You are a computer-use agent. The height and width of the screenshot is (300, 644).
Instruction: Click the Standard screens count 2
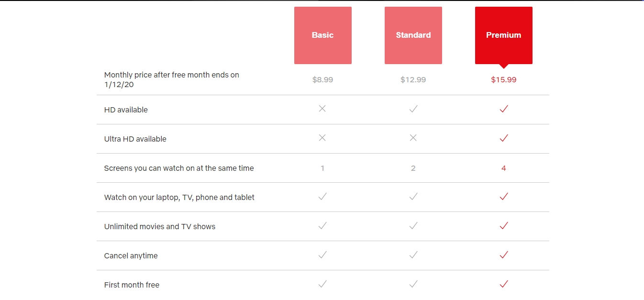point(413,168)
